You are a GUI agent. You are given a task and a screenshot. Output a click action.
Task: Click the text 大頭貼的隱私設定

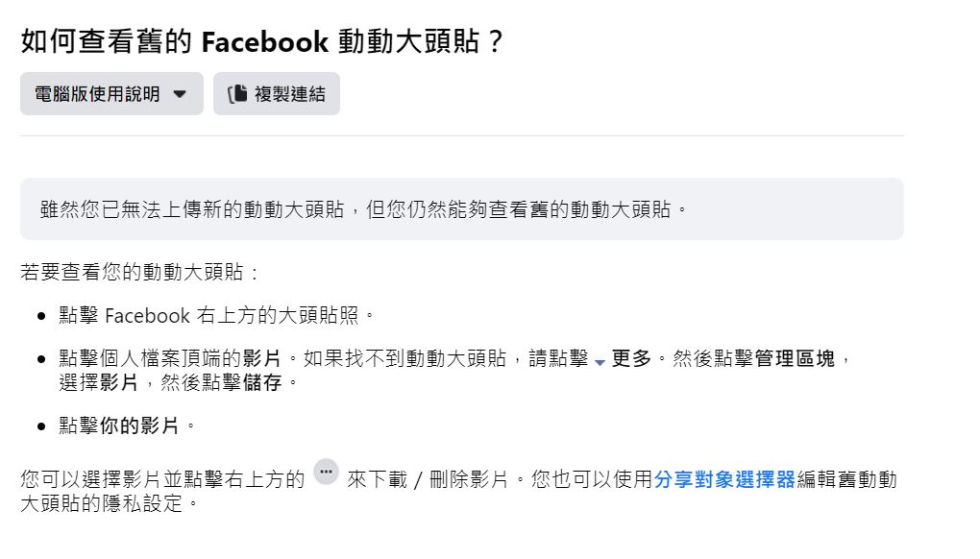(x=101, y=502)
